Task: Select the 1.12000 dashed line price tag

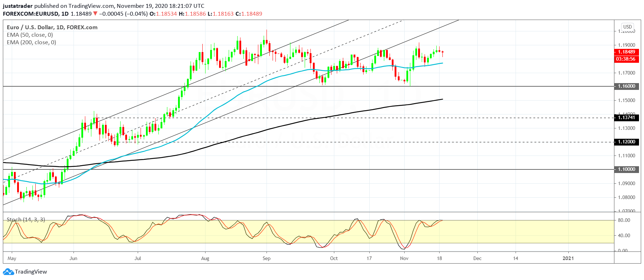Action: point(627,142)
